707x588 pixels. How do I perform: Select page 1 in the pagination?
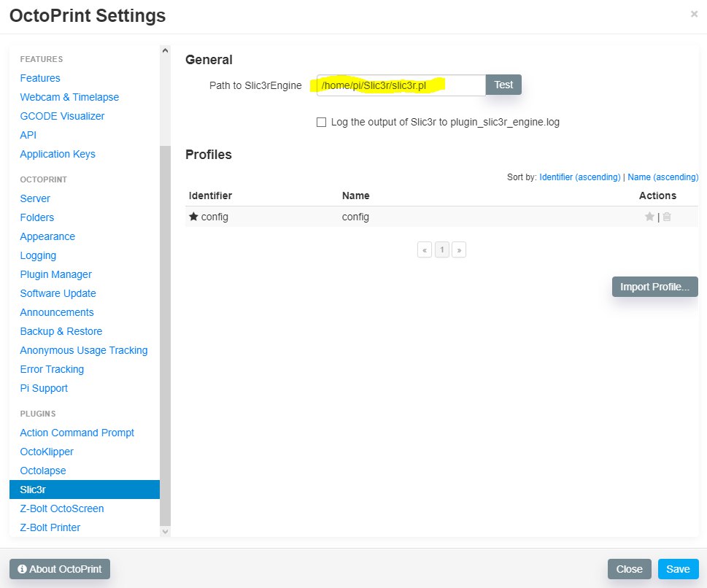[x=442, y=249]
